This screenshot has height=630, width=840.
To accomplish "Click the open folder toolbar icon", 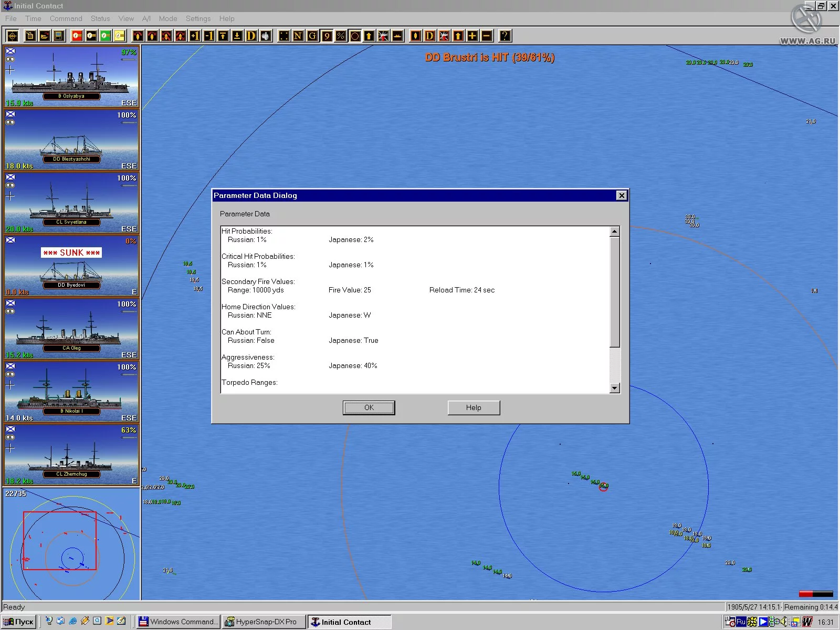I will (45, 36).
